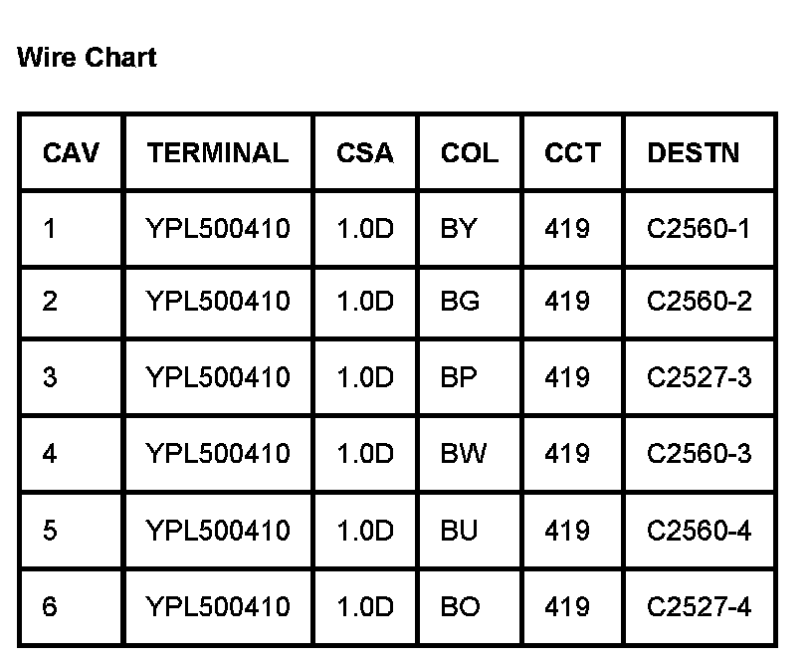Select the BY wire colour cell
The height and width of the screenshot is (661, 812).
(459, 229)
